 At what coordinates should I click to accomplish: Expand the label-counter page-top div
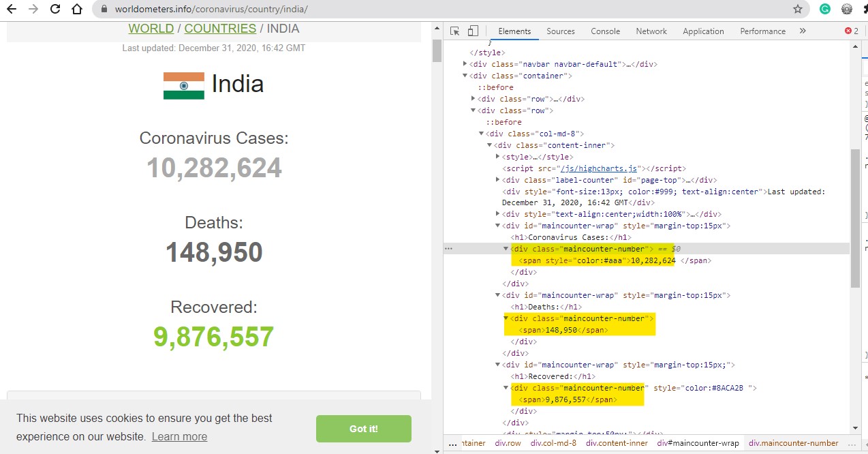[x=498, y=180]
